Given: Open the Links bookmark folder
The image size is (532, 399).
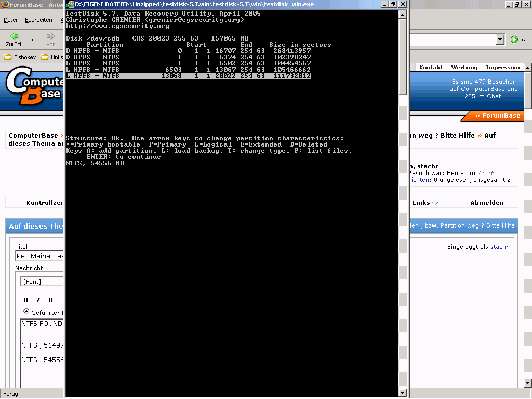Looking at the screenshot, I should (52, 57).
